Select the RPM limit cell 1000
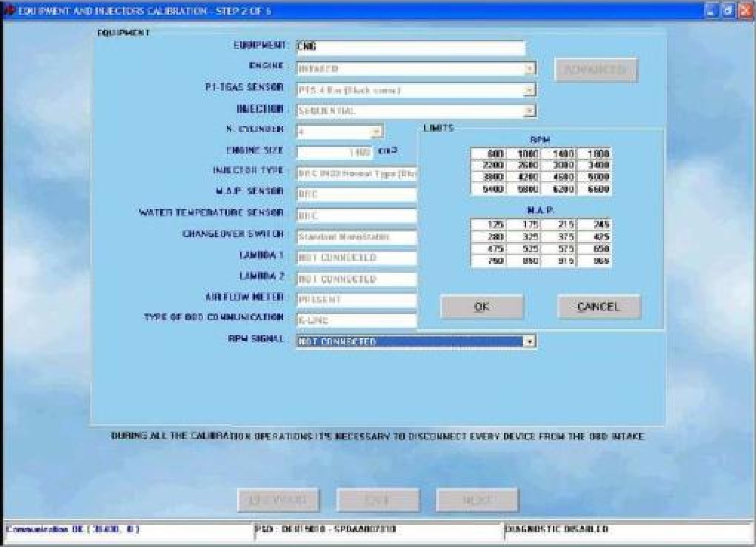This screenshot has width=756, height=547. click(x=524, y=154)
